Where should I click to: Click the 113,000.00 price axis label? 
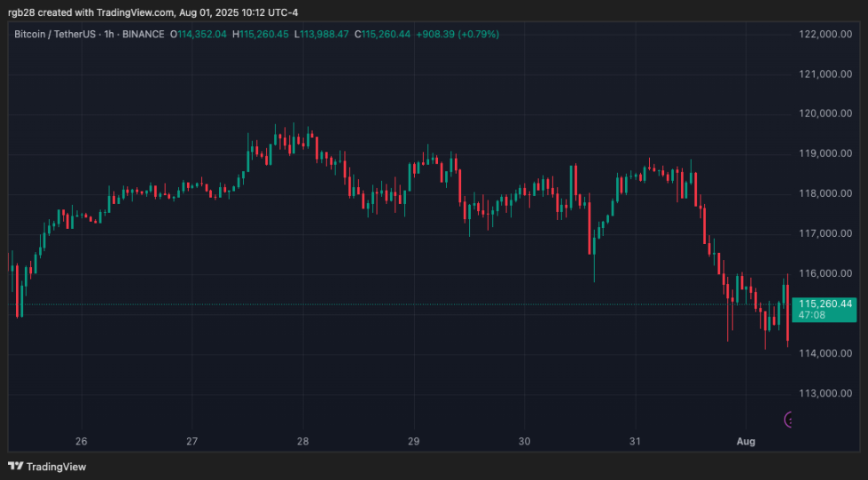(825, 394)
